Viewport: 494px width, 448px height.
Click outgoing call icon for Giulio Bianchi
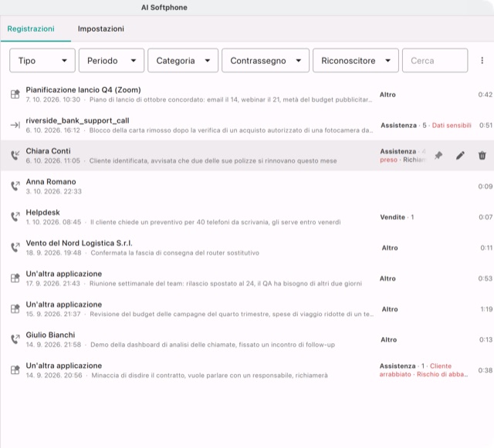[x=15, y=339]
